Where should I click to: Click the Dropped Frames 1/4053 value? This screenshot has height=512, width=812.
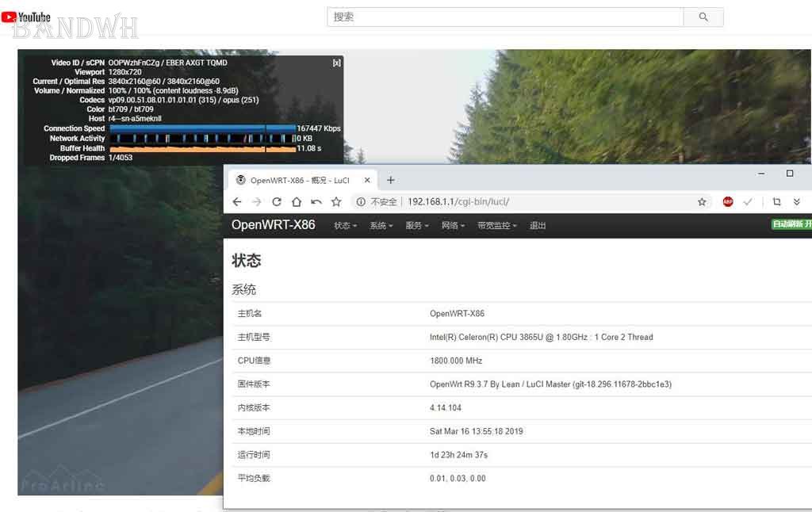[x=121, y=158]
